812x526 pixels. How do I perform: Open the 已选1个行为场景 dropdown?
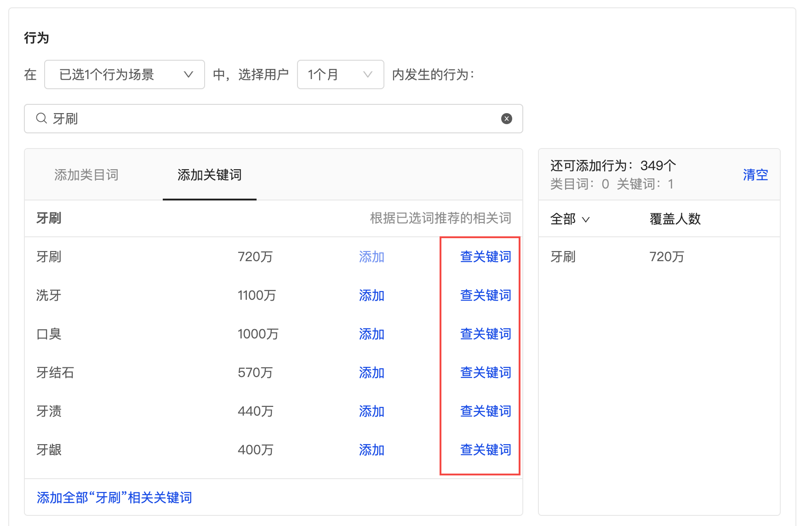[124, 74]
